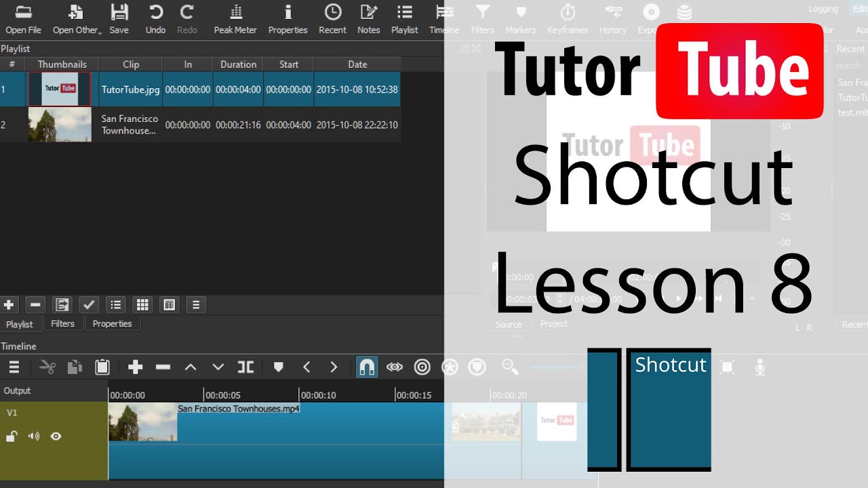
Task: Select the San Francisco Townhouse thumbnail
Action: tap(60, 125)
